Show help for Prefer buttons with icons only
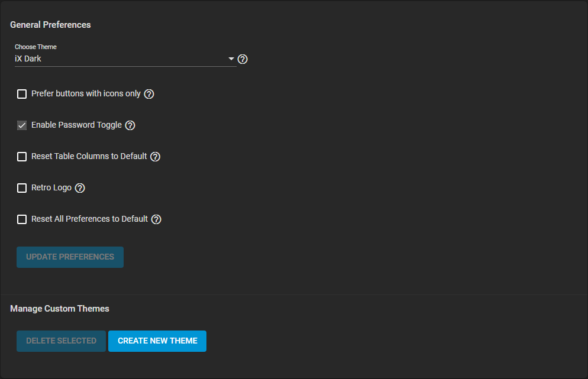Viewport: 588px width, 379px height. click(149, 94)
